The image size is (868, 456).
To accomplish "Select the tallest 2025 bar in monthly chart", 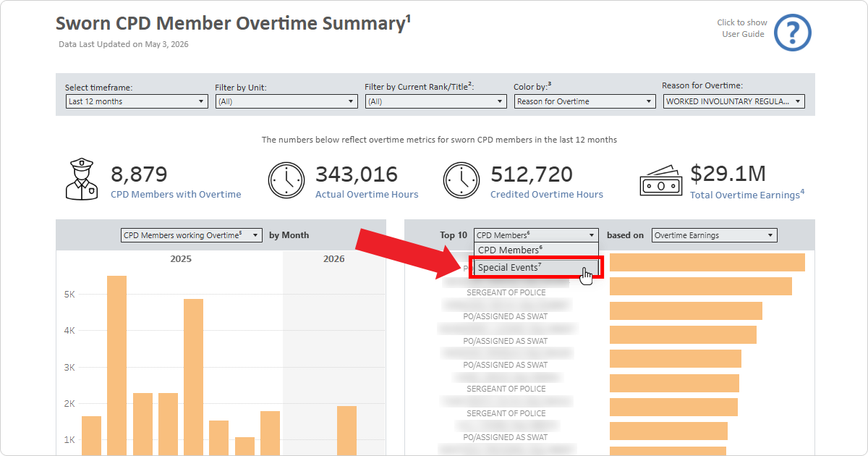I will tap(116, 366).
